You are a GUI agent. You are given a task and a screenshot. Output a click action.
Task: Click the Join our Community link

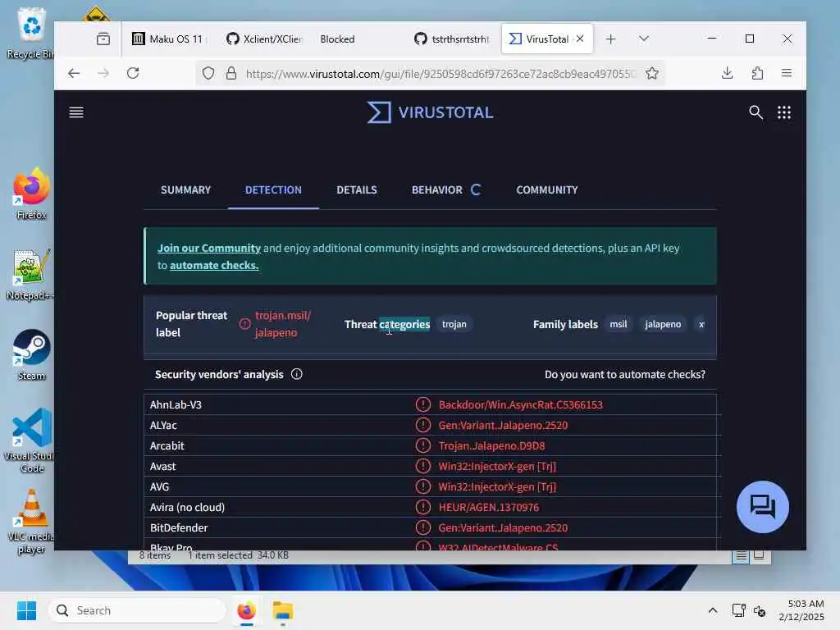(209, 248)
